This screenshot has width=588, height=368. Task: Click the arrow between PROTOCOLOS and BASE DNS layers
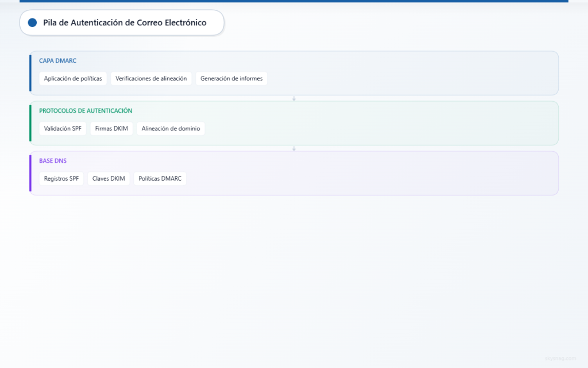point(294,148)
